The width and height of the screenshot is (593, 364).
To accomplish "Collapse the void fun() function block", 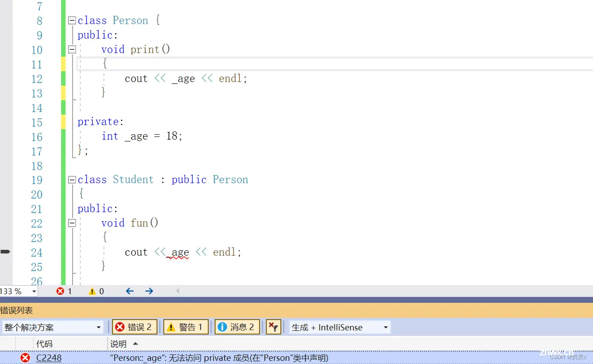I will tap(72, 223).
